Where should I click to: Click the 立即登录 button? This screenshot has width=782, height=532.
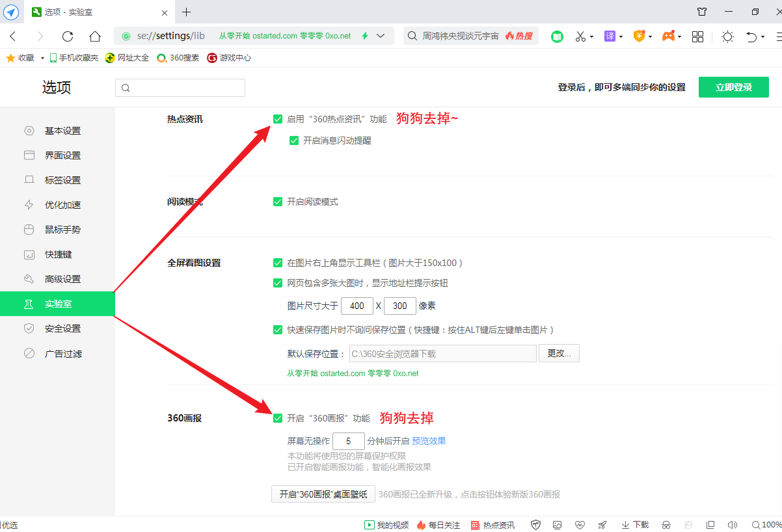click(x=734, y=87)
